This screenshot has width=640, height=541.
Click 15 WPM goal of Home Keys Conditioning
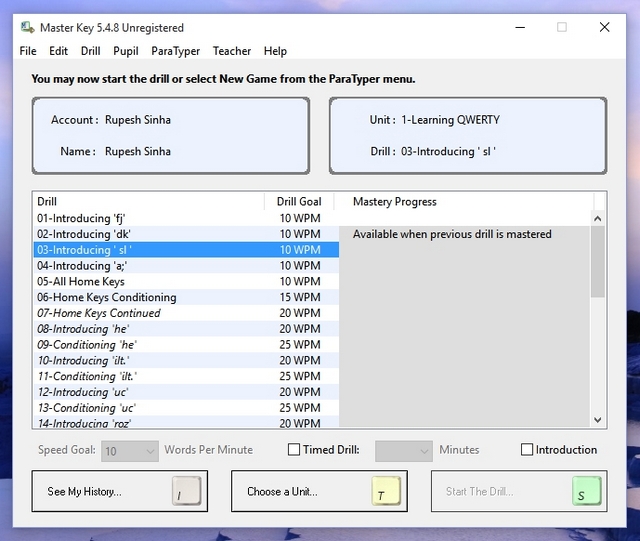(x=300, y=297)
